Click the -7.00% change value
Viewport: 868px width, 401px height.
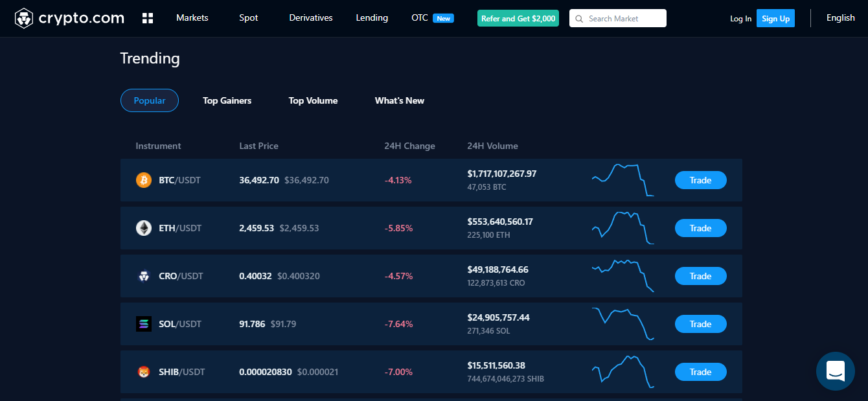398,372
